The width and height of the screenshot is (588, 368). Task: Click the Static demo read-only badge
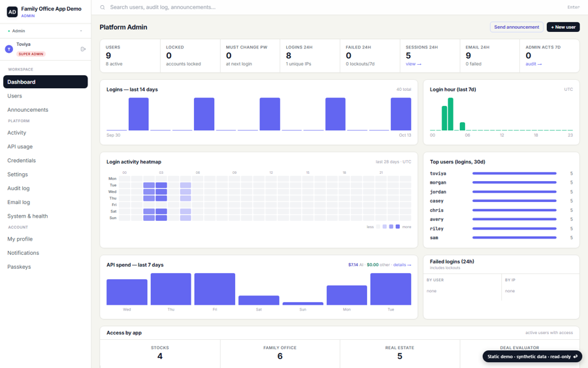pos(532,357)
